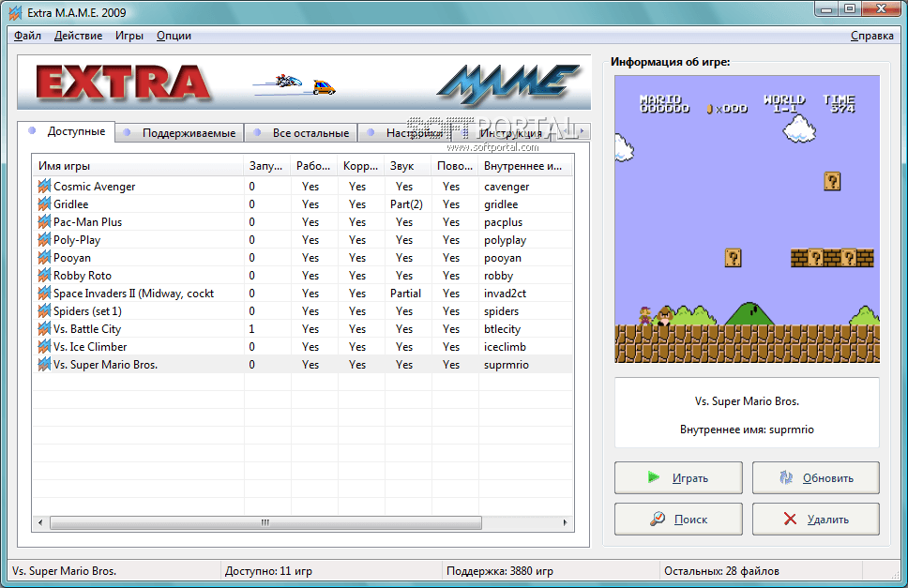Click the launch count 1 for Battle City
The image size is (908, 588).
pos(252,329)
